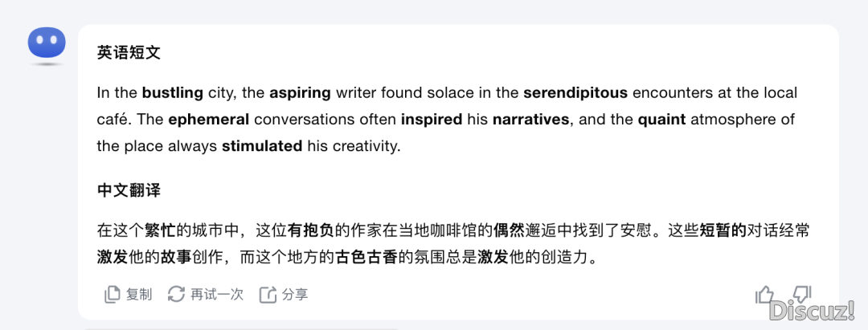Click the share (分享) icon
Image resolution: width=868 pixels, height=330 pixels.
click(268, 295)
